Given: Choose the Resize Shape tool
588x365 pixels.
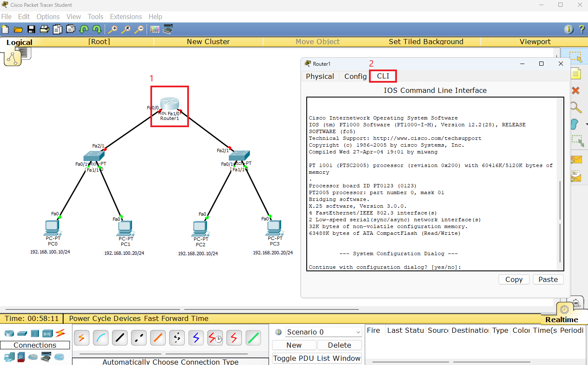Looking at the screenshot, I should click(578, 141).
